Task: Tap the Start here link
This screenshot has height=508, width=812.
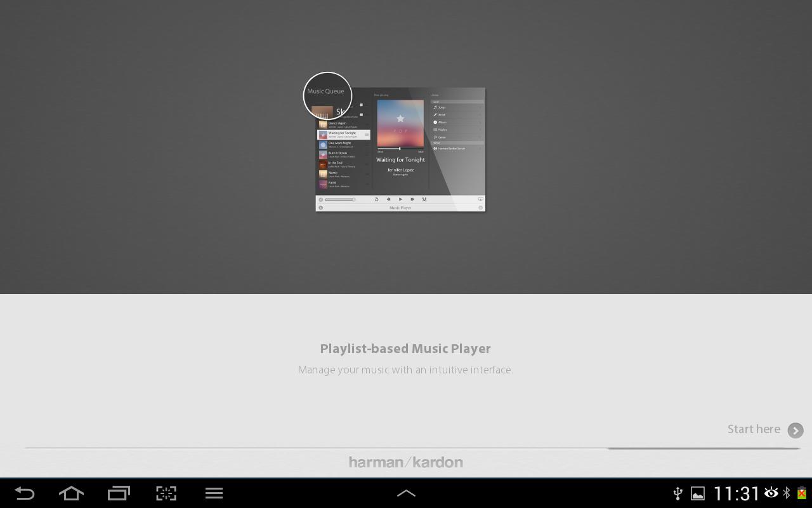Action: click(754, 430)
